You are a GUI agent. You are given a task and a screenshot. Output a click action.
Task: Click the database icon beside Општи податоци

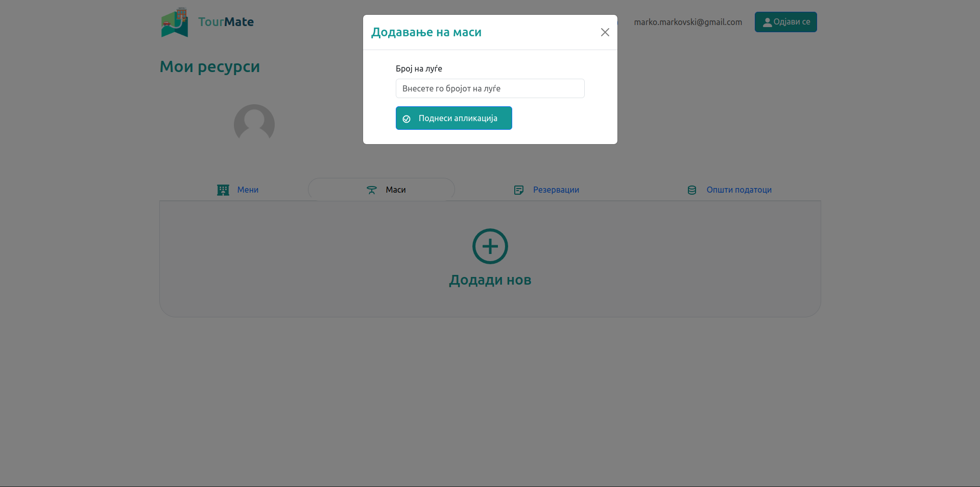tap(692, 190)
